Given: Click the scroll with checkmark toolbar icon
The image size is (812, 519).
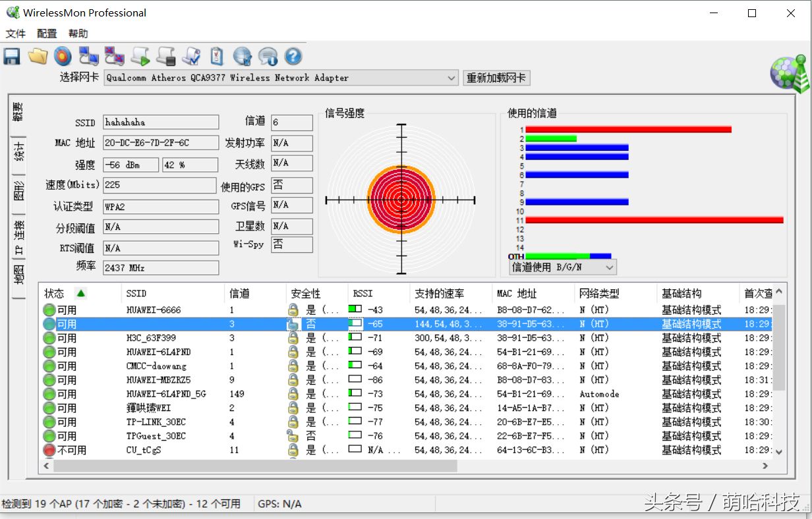Looking at the screenshot, I should click(191, 57).
